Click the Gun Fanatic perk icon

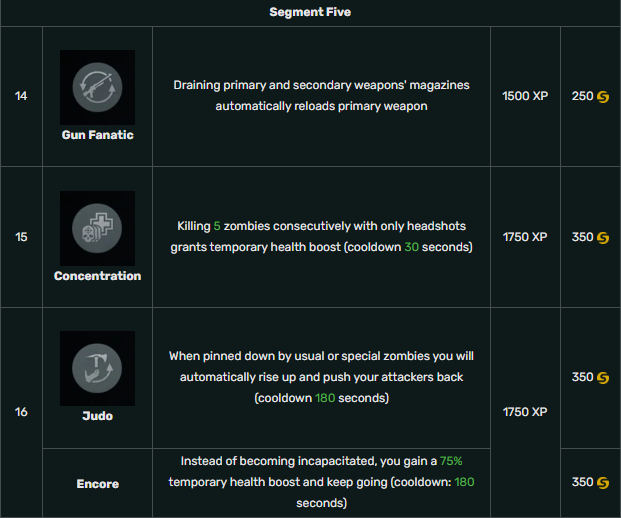(97, 88)
